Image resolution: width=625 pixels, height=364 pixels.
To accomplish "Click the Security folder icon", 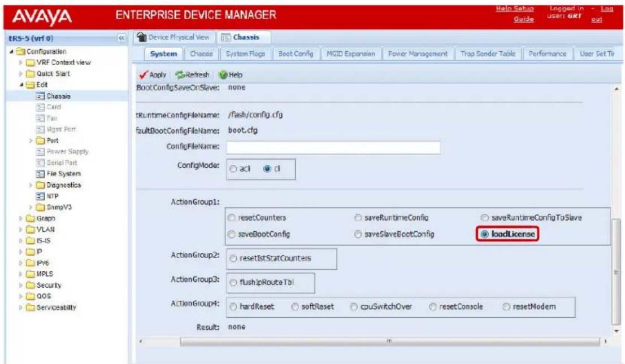I will (x=31, y=285).
